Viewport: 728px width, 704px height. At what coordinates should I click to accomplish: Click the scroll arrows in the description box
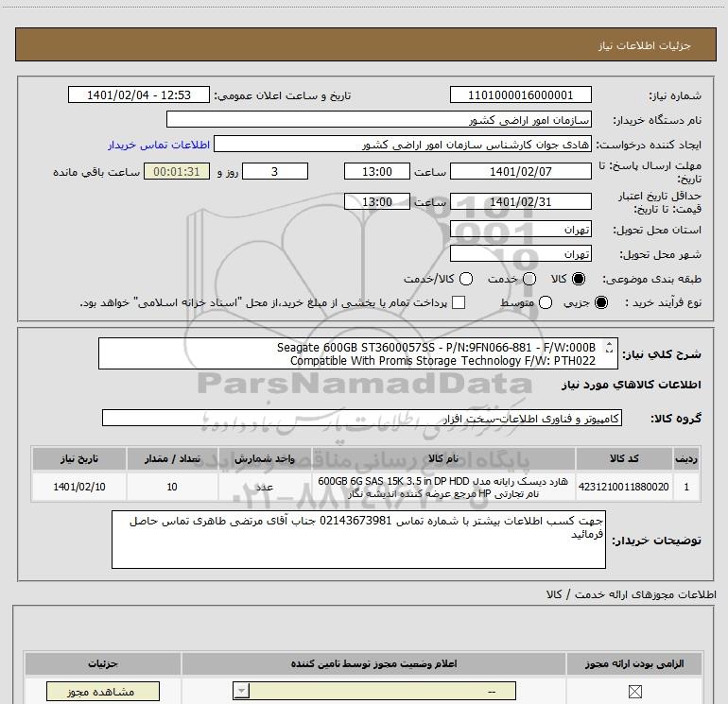click(609, 347)
